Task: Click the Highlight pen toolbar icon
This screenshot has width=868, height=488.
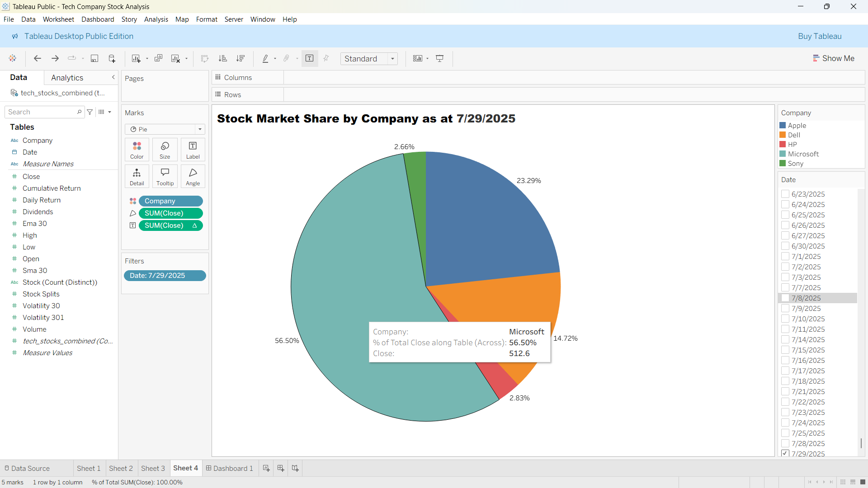Action: 265,58
